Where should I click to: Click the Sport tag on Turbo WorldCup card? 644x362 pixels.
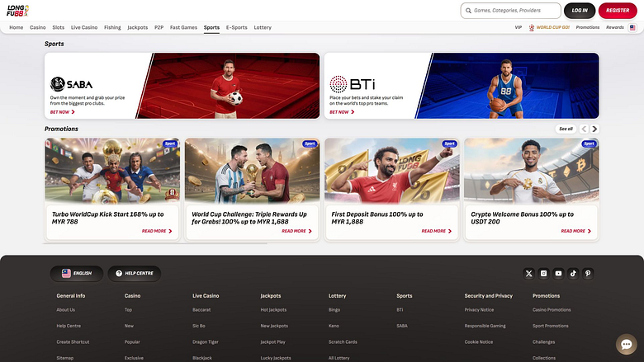click(170, 143)
